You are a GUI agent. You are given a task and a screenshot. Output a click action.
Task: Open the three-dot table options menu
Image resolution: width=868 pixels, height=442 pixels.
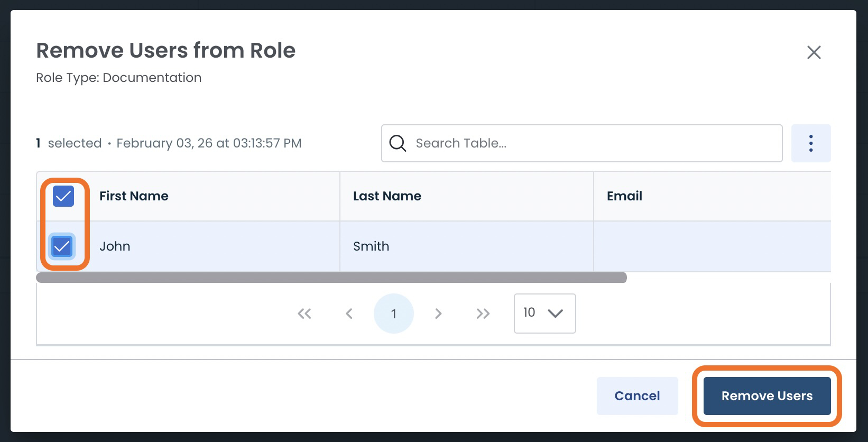(811, 143)
